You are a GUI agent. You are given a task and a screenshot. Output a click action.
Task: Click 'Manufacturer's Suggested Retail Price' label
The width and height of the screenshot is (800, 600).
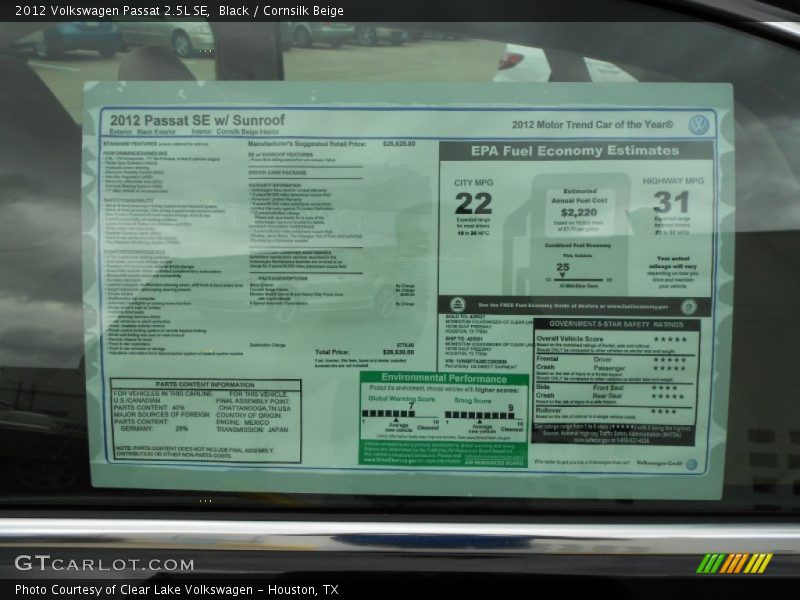tap(307, 144)
